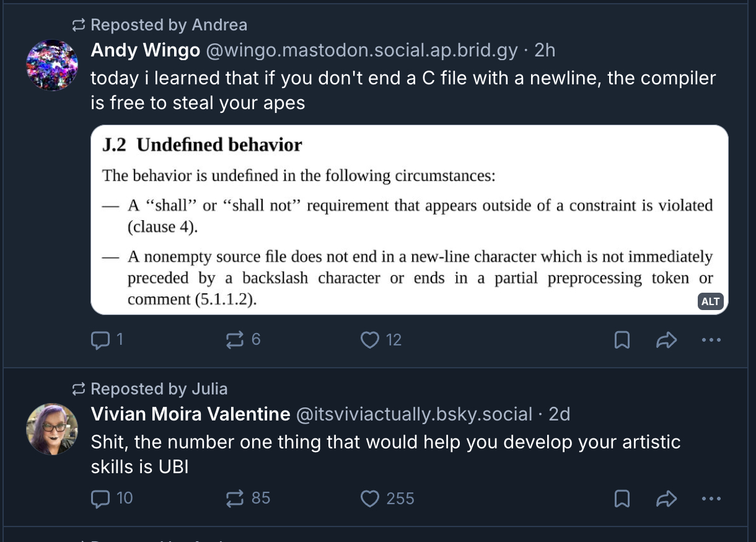This screenshot has width=756, height=542.
Task: Repost Andy Wingo's C file post
Action: point(235,340)
